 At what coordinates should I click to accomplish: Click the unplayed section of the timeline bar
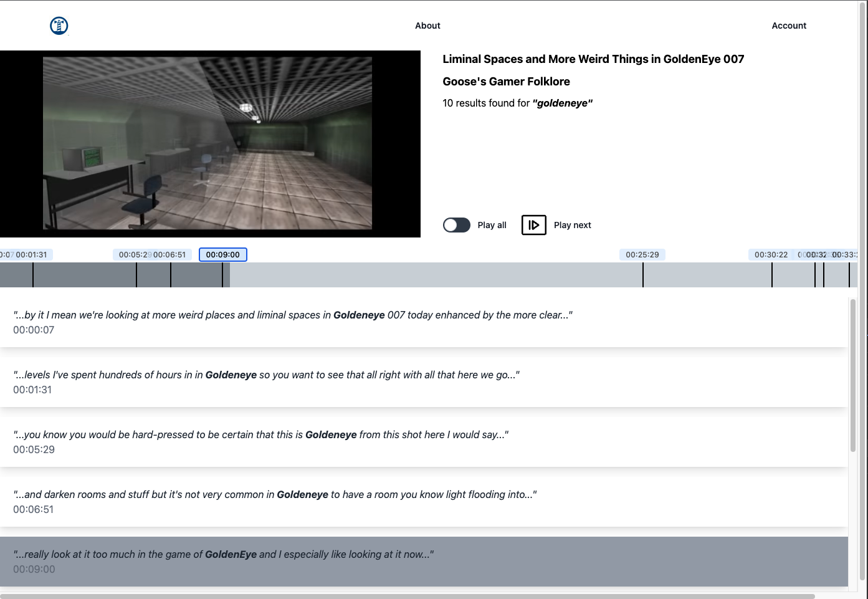pos(543,275)
